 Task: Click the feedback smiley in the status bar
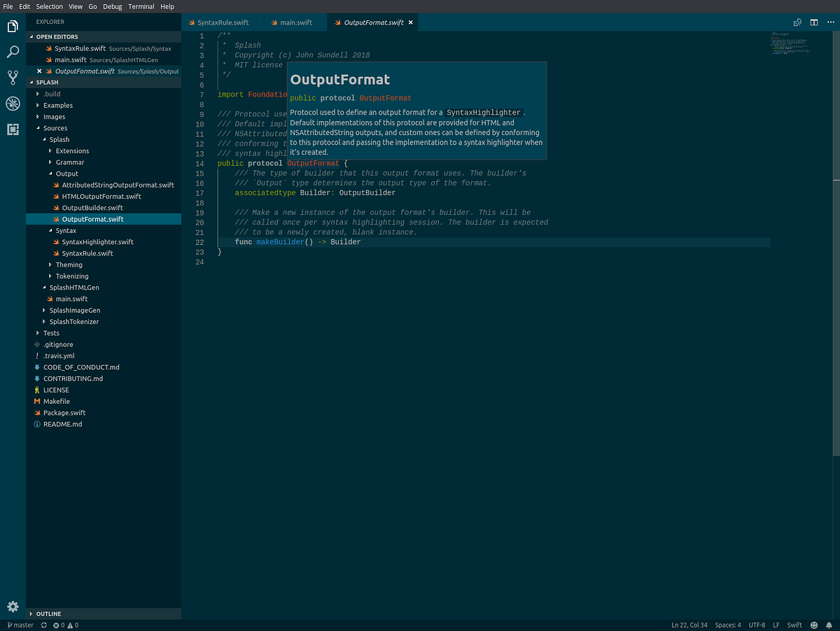click(813, 625)
